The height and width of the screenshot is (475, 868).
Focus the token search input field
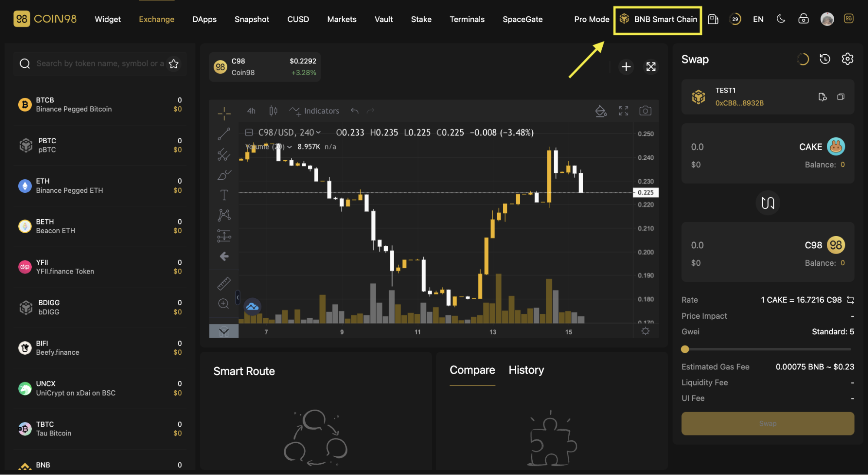click(x=100, y=64)
